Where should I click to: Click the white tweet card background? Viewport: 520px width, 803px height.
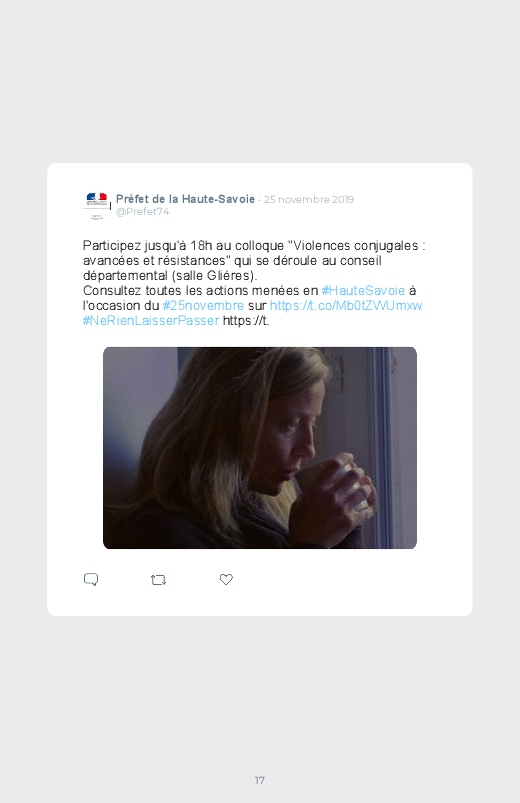(260, 390)
